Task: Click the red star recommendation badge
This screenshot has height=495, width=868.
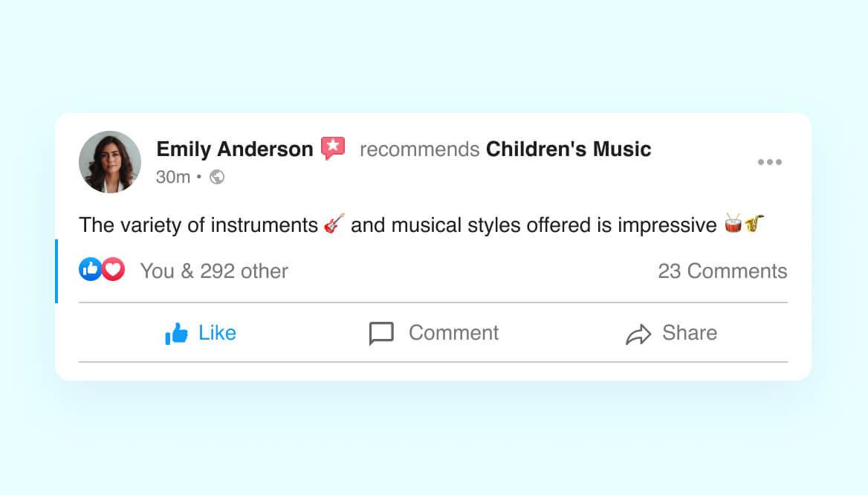Action: click(x=333, y=149)
